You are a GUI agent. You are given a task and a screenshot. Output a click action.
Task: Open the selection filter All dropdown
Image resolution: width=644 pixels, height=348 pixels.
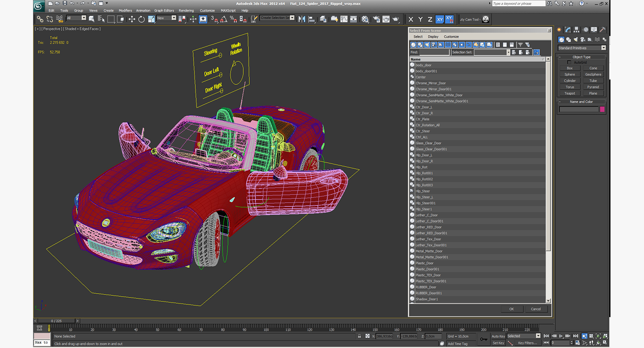pyautogui.click(x=76, y=18)
